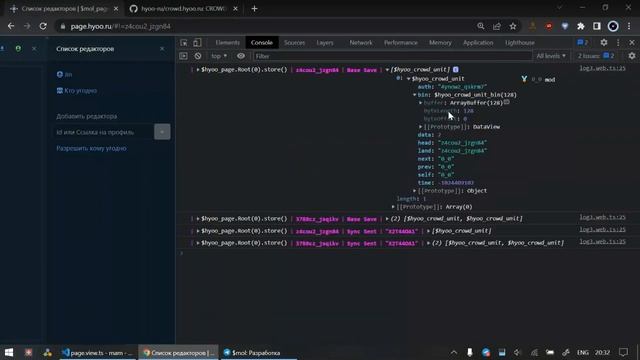Screen dimensions: 640x360
Task: Expand the [[Prototype]]: Object entry
Action: (414, 191)
